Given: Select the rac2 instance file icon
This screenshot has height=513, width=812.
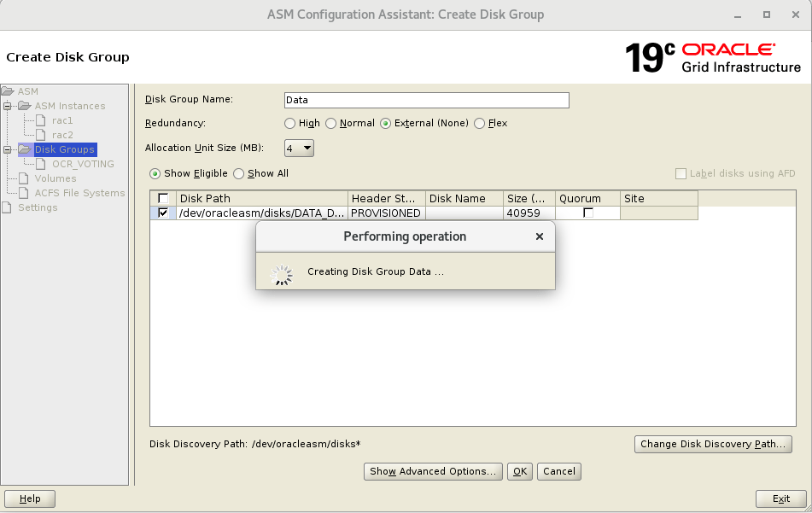Looking at the screenshot, I should point(41,135).
